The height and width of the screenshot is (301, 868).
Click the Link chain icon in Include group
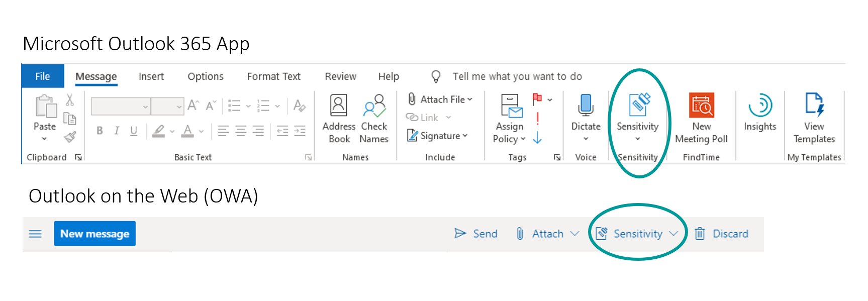pyautogui.click(x=412, y=117)
